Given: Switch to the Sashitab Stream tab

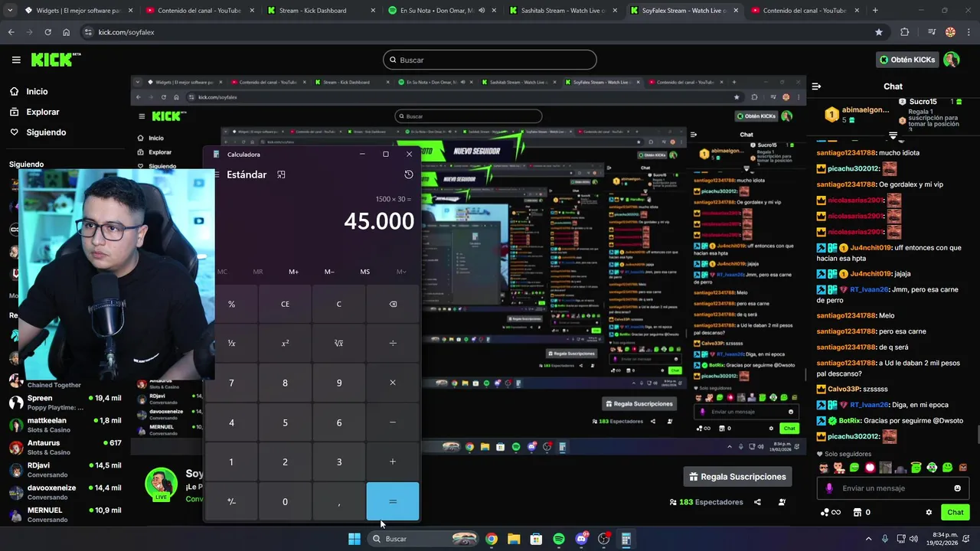Looking at the screenshot, I should 563,11.
